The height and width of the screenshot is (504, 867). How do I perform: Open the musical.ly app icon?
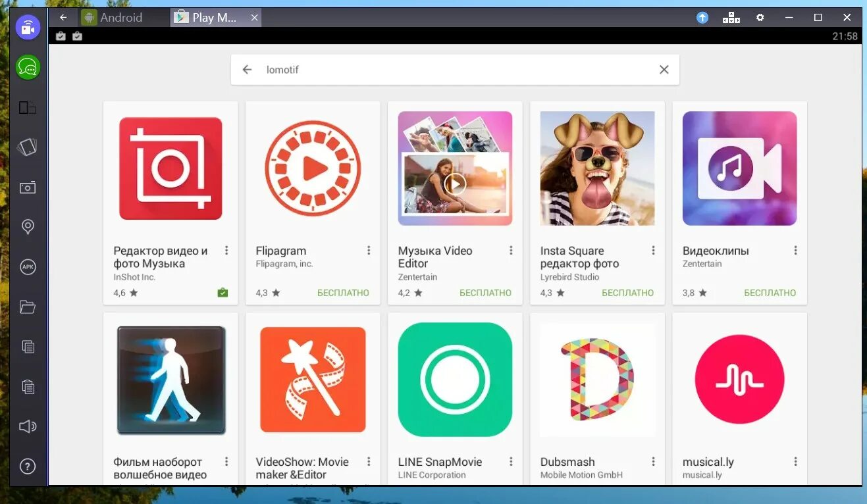coord(740,380)
